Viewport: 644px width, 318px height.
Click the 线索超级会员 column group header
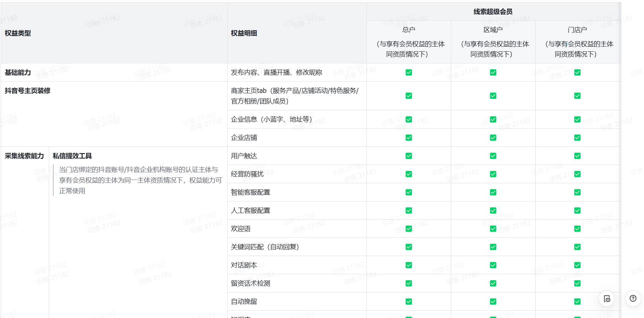pyautogui.click(x=493, y=12)
